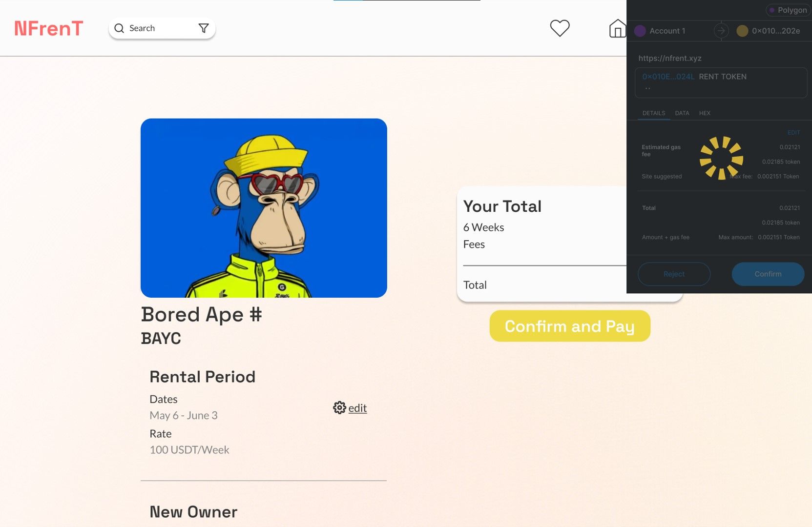The height and width of the screenshot is (527, 812).
Task: Focus the Search input field
Action: coord(162,28)
